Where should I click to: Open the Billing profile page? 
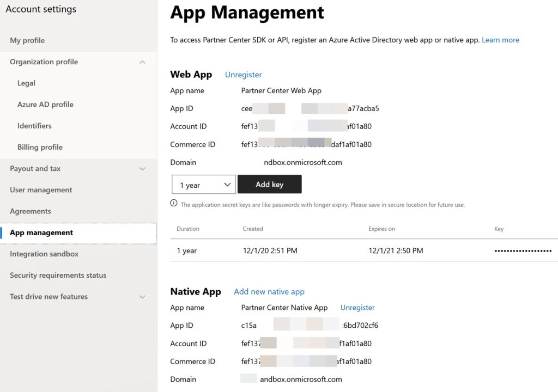click(x=40, y=147)
